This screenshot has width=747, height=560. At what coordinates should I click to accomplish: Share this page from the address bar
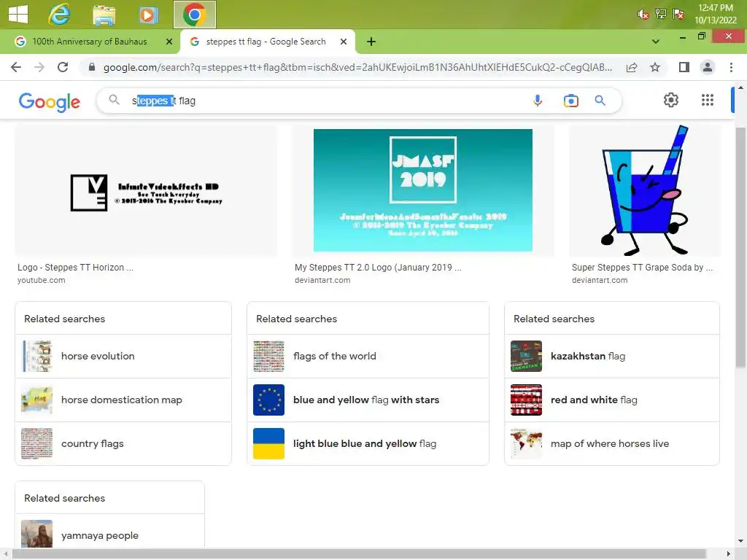click(632, 68)
